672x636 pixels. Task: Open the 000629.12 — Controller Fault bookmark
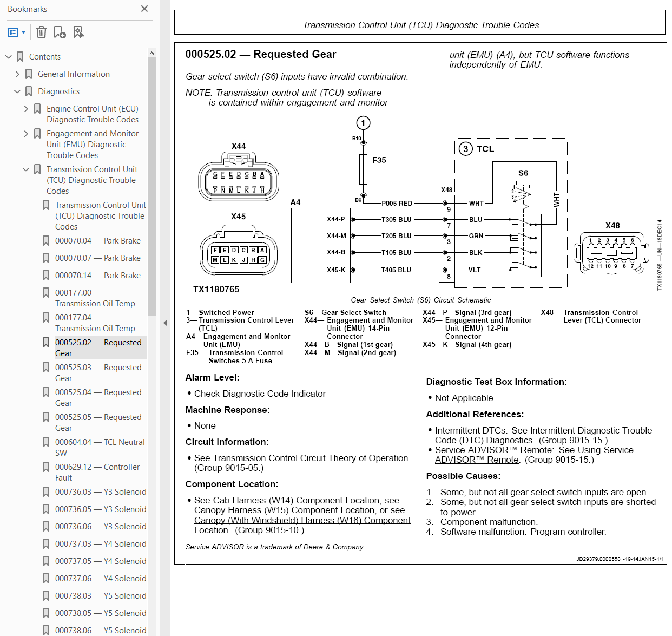tap(97, 473)
